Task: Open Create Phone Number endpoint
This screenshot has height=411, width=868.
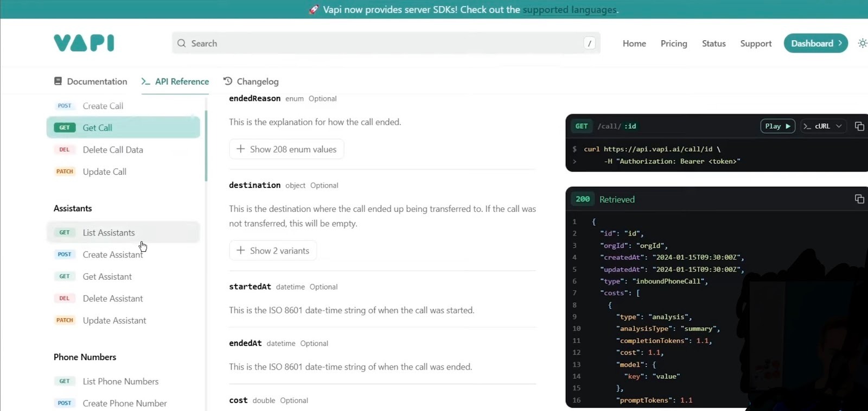Action: point(123,403)
